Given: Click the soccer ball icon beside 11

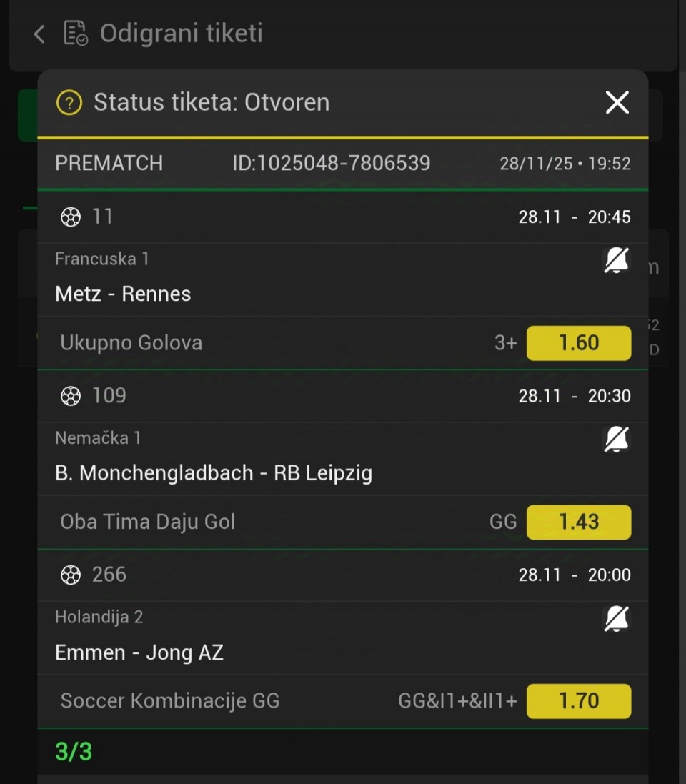Looking at the screenshot, I should pyautogui.click(x=71, y=217).
